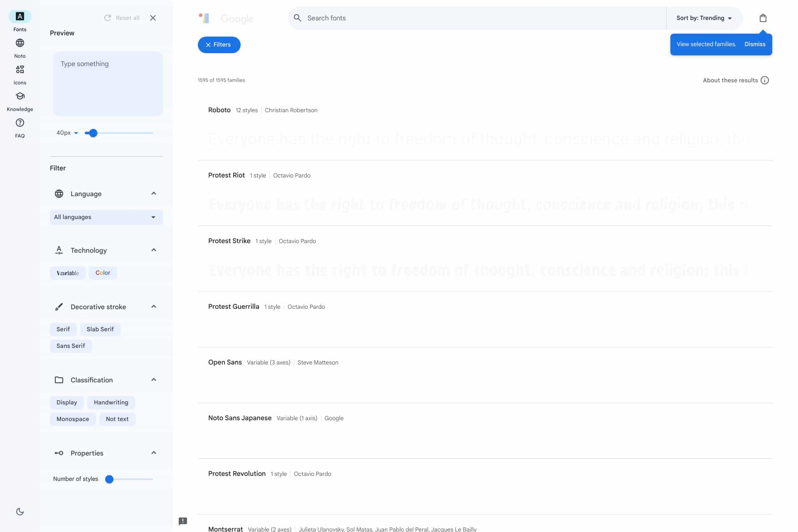The height and width of the screenshot is (532, 798).
Task: Toggle the Not text classification chip
Action: pyautogui.click(x=117, y=419)
